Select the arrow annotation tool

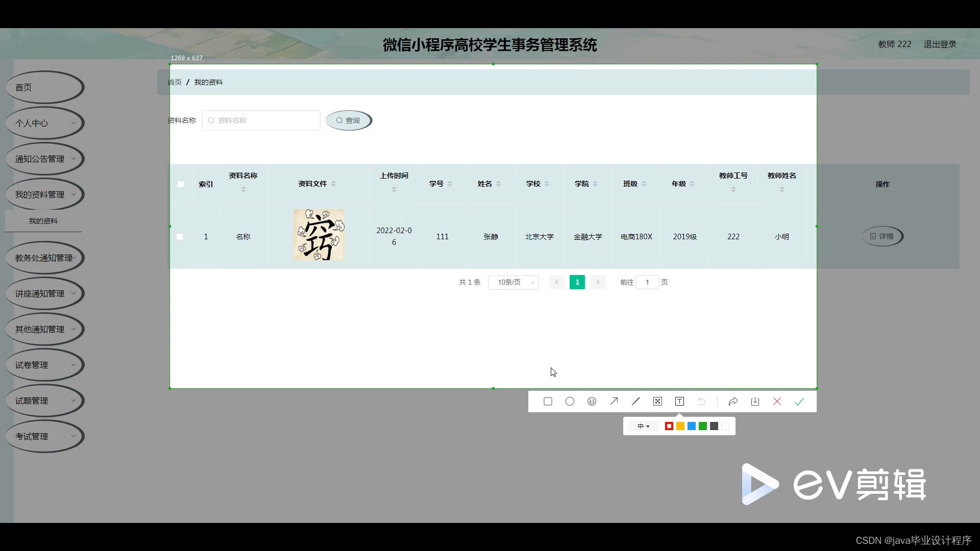click(614, 402)
